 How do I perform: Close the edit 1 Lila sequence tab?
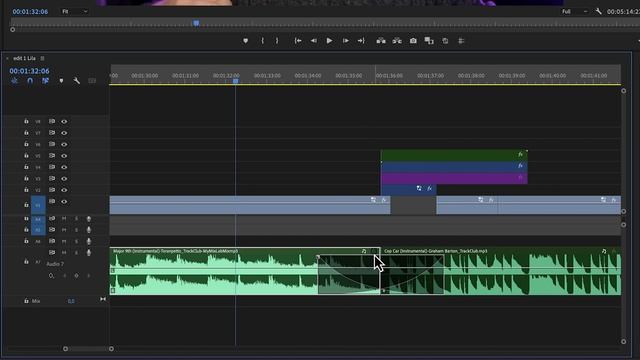(7, 58)
